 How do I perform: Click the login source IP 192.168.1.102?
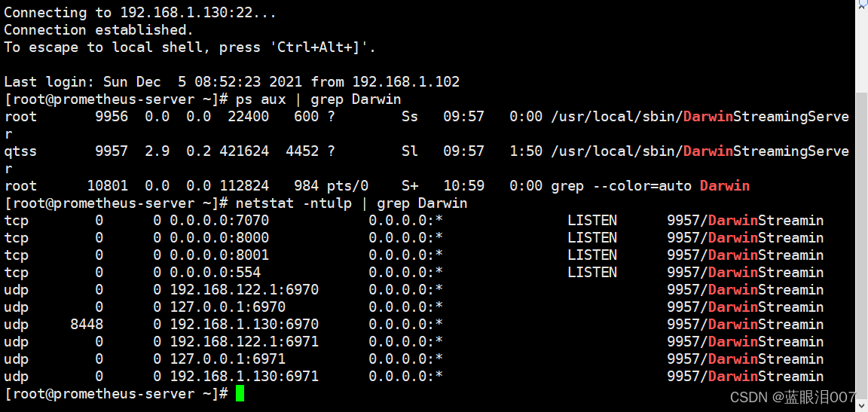406,82
